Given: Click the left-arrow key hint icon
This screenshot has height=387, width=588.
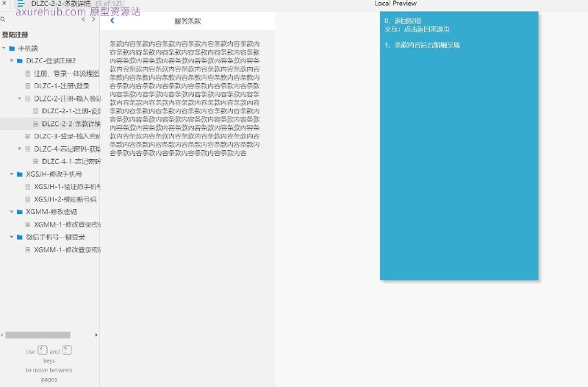Looking at the screenshot, I should [43, 350].
